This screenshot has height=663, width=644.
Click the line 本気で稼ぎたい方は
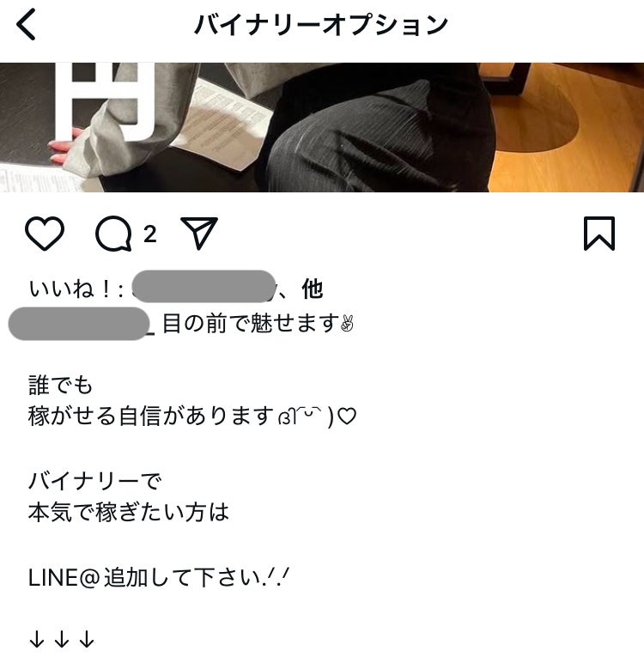tap(129, 512)
